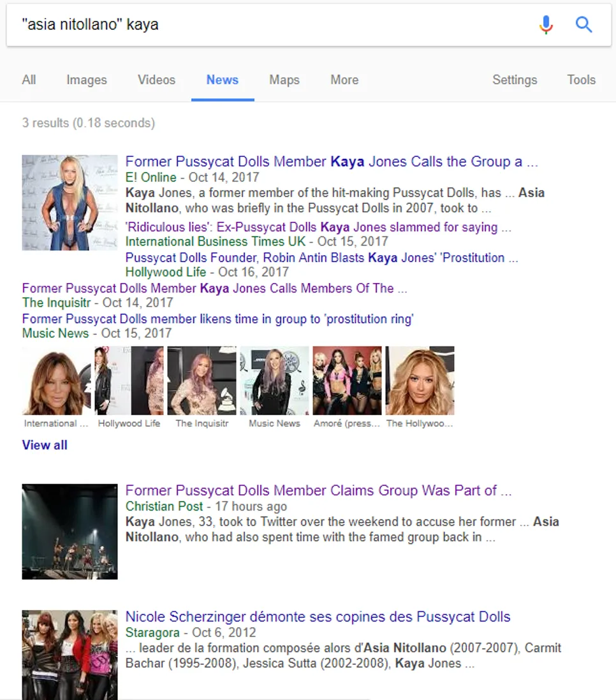This screenshot has height=700, width=616.
Task: Open the More menu
Action: (344, 80)
